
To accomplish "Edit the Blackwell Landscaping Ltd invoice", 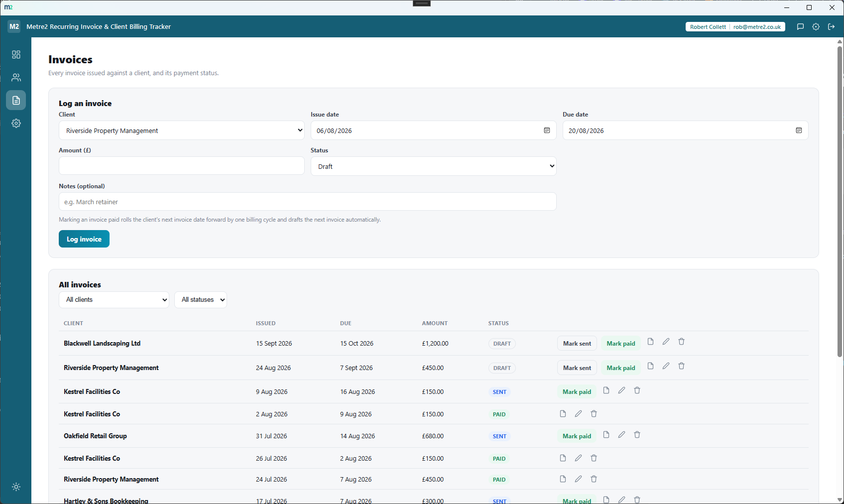I will (x=666, y=342).
